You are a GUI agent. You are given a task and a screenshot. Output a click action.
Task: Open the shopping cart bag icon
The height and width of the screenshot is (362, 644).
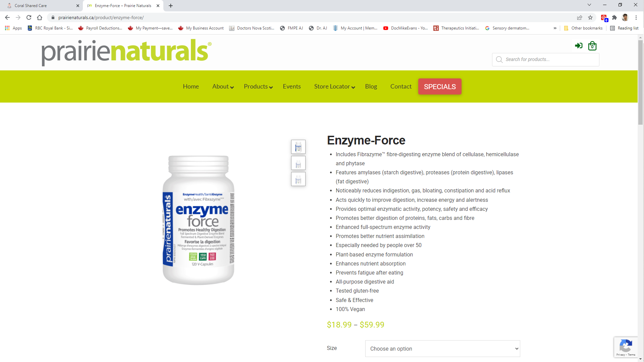tap(592, 46)
